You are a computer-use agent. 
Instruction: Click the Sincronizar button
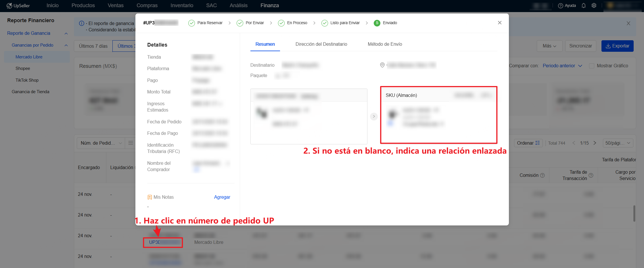(580, 46)
